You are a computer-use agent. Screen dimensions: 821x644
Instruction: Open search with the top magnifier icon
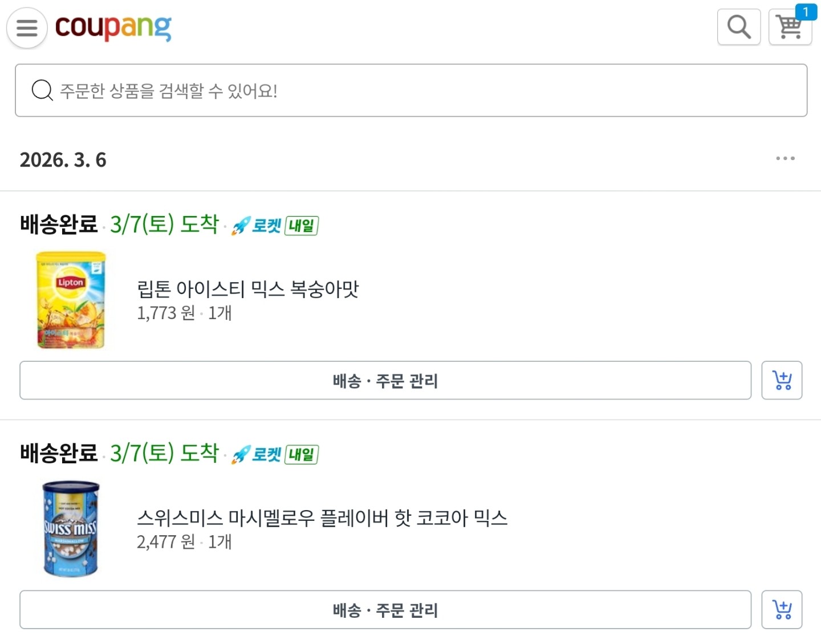(x=738, y=27)
